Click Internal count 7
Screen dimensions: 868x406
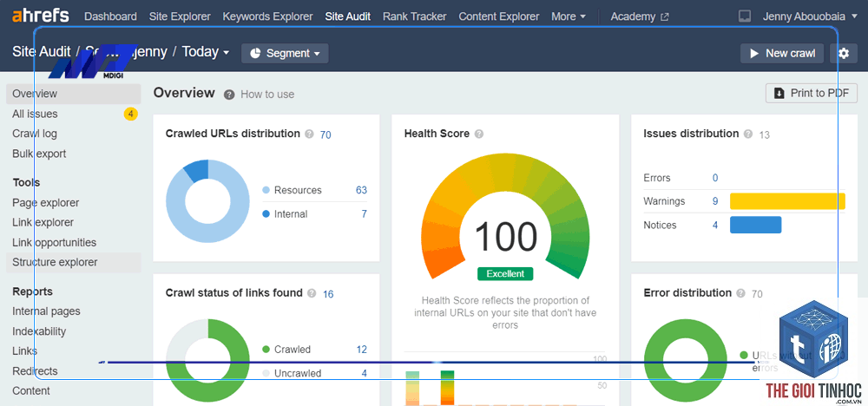pos(365,214)
